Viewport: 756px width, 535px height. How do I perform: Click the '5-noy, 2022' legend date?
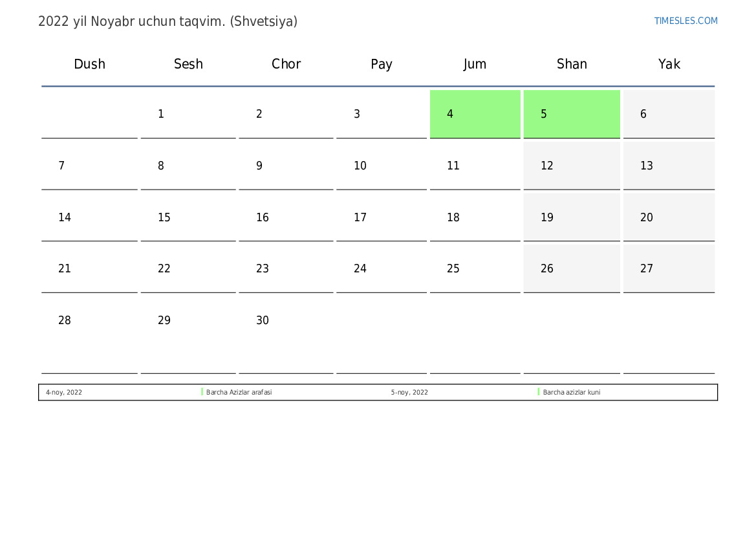pyautogui.click(x=409, y=392)
